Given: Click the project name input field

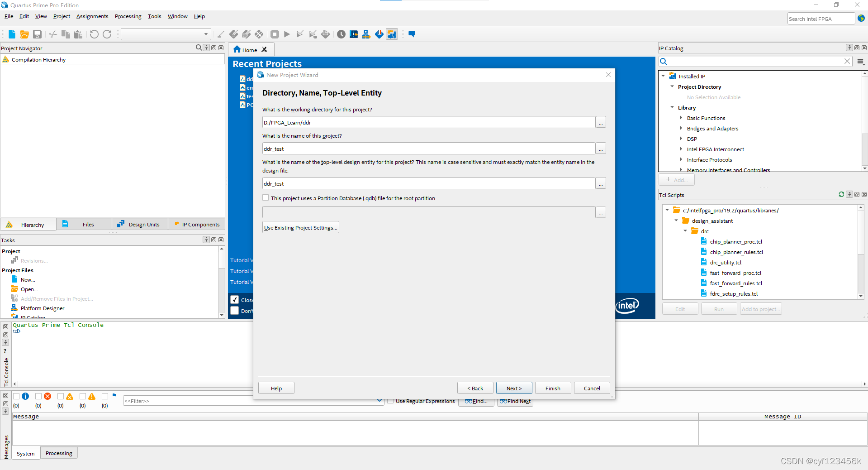Looking at the screenshot, I should click(429, 149).
